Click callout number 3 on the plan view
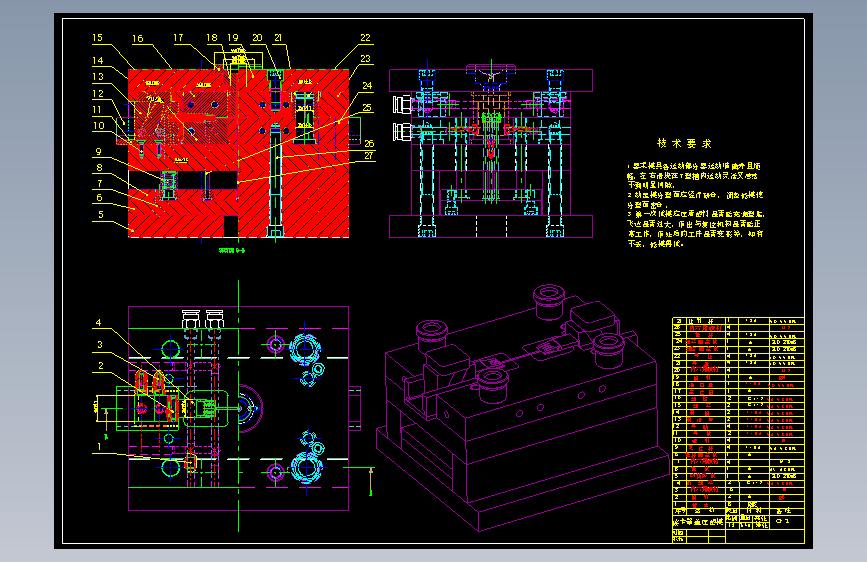Viewport: 867px width, 562px height. (x=100, y=345)
